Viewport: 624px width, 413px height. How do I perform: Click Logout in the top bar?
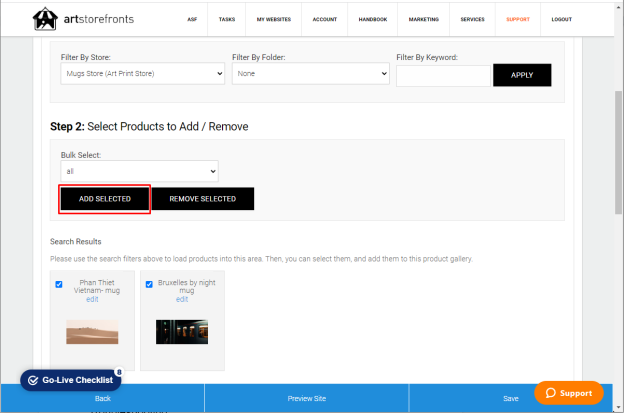pos(562,19)
